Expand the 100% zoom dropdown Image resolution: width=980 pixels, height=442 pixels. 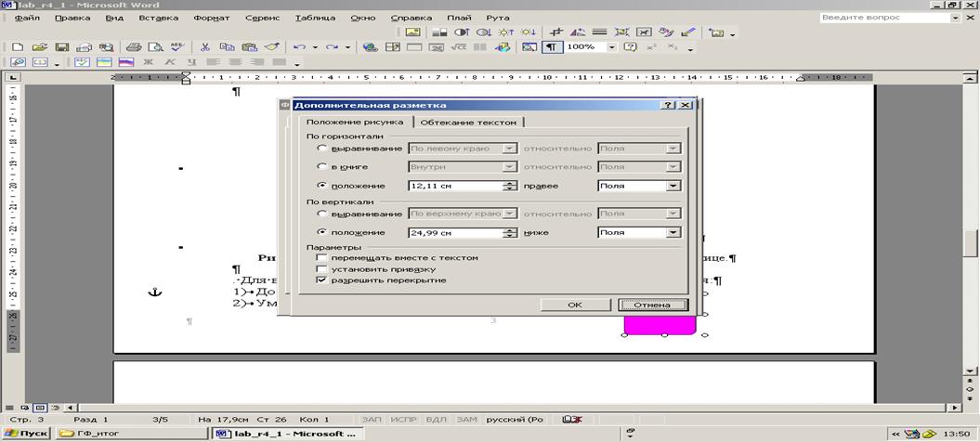[x=611, y=46]
